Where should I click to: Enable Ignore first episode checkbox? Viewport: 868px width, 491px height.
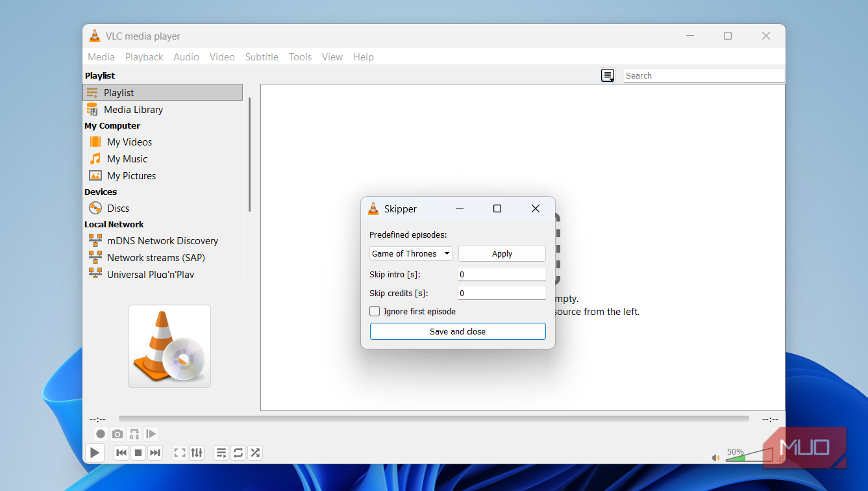pos(375,311)
